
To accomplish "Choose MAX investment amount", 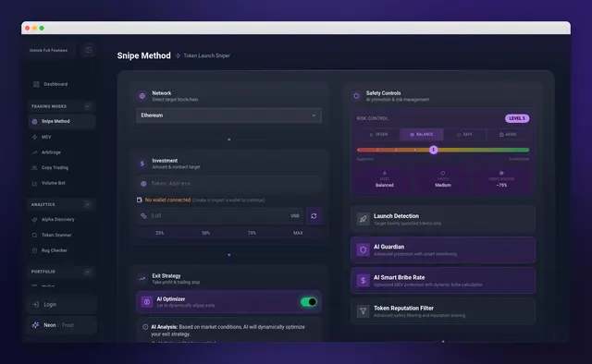I will (x=298, y=233).
